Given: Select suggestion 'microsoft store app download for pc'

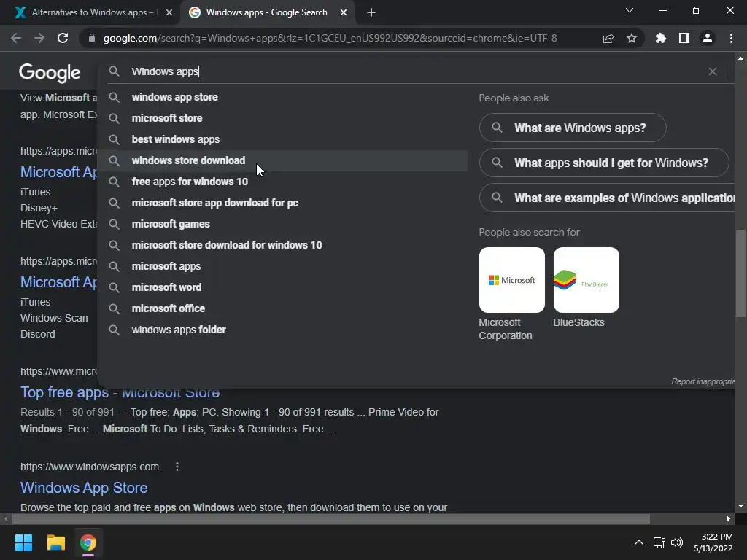Looking at the screenshot, I should tap(282, 203).
